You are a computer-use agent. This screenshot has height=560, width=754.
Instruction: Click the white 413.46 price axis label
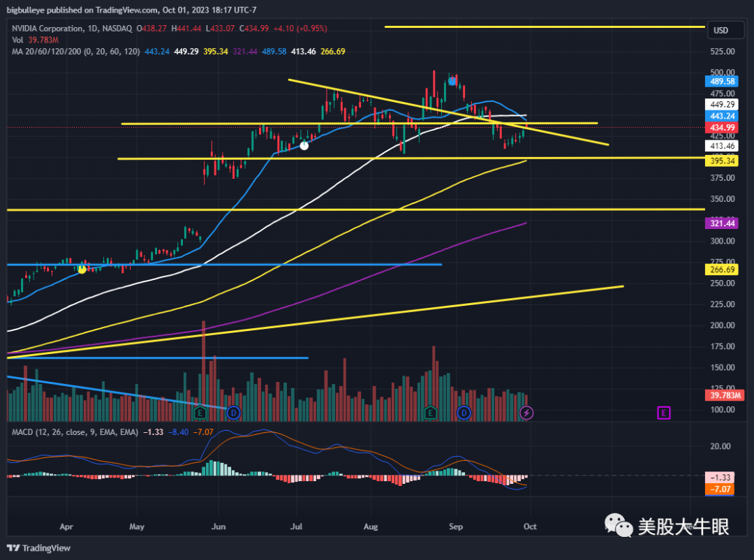pyautogui.click(x=723, y=146)
